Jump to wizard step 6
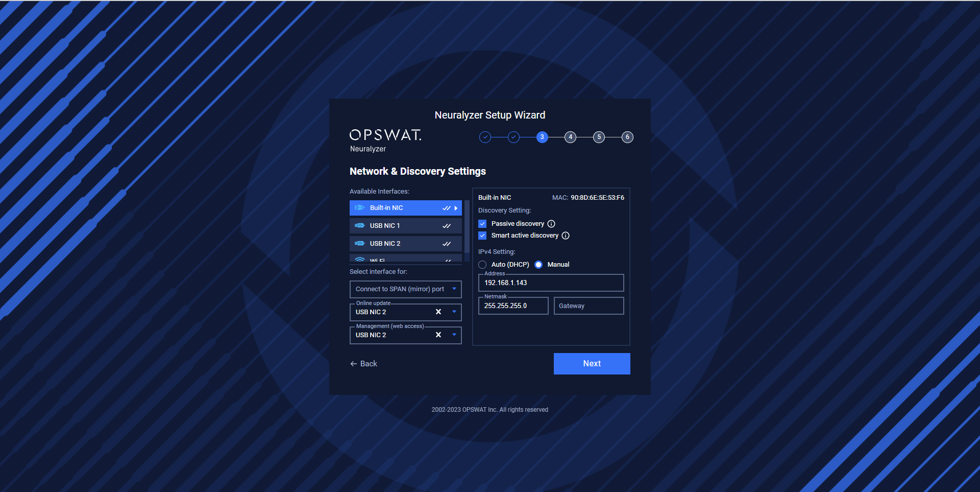The width and height of the screenshot is (980, 492). (627, 137)
